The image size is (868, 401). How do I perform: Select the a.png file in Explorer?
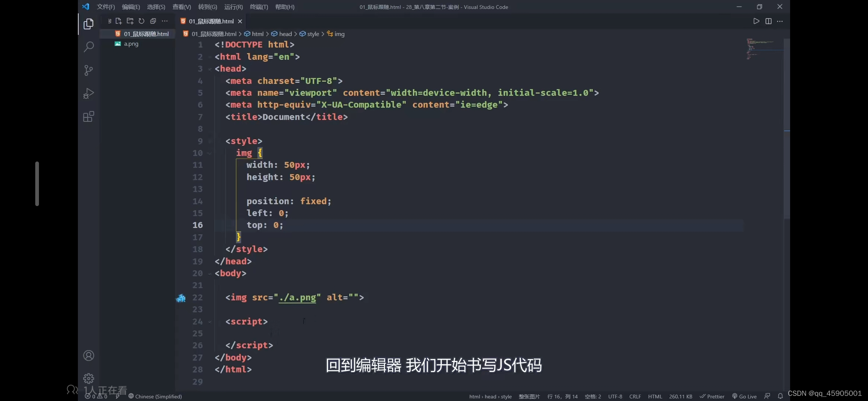131,43
